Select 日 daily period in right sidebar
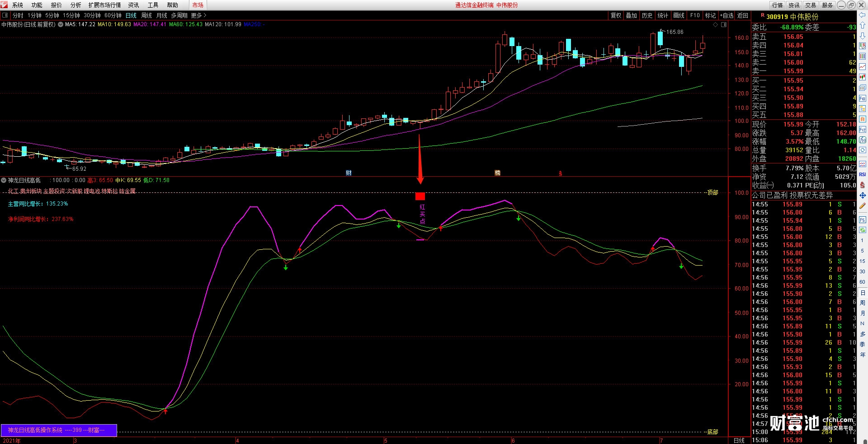Viewport: 868px width, 444px height. (x=863, y=293)
